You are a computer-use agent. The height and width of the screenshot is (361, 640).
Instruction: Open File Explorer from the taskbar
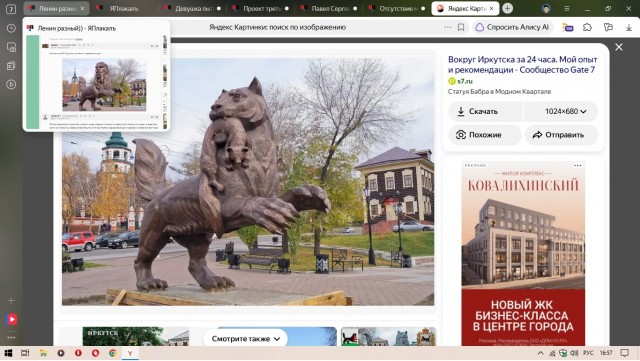[x=43, y=353]
